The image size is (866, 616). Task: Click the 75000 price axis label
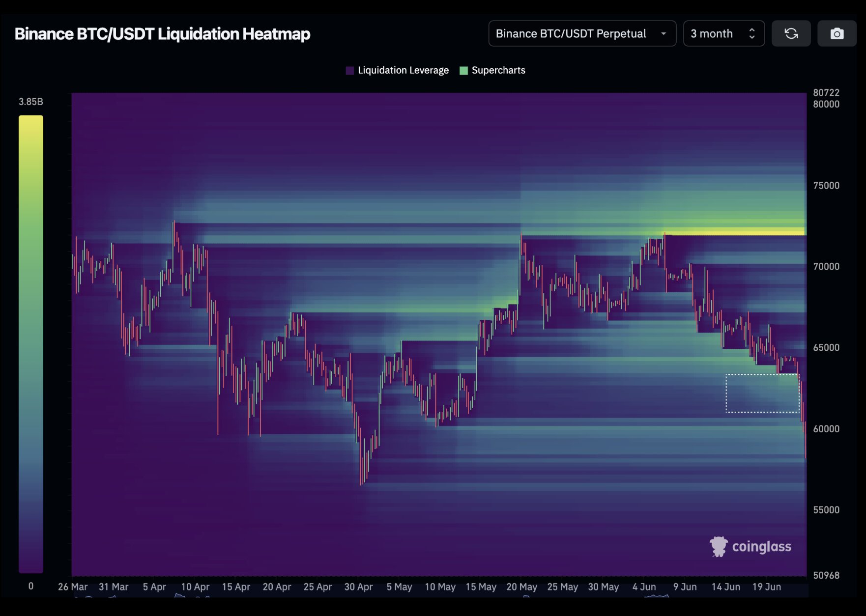coord(826,185)
